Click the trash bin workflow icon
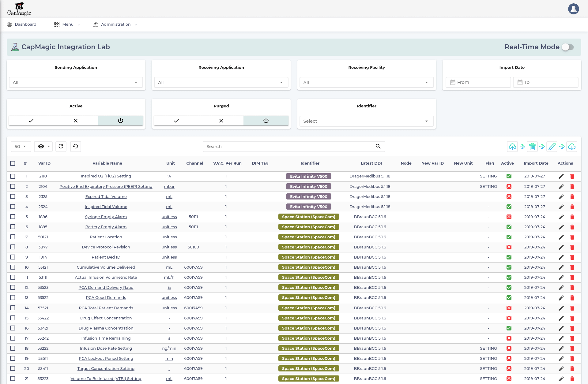The image size is (588, 384). (x=532, y=147)
